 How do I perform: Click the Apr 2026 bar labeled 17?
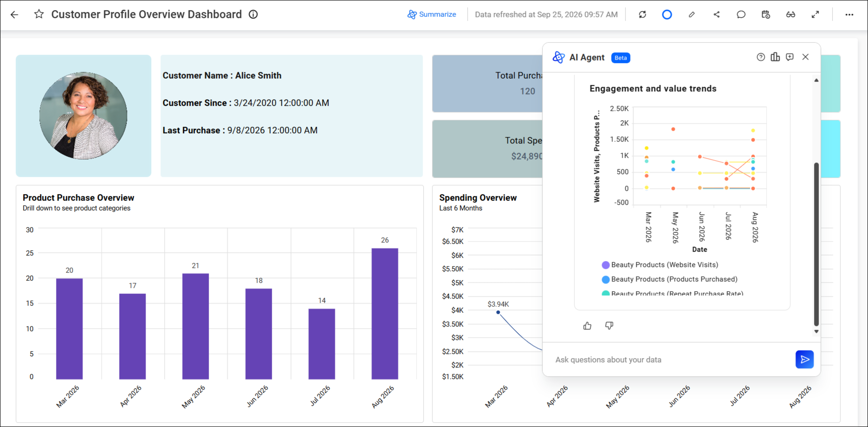[x=133, y=336]
